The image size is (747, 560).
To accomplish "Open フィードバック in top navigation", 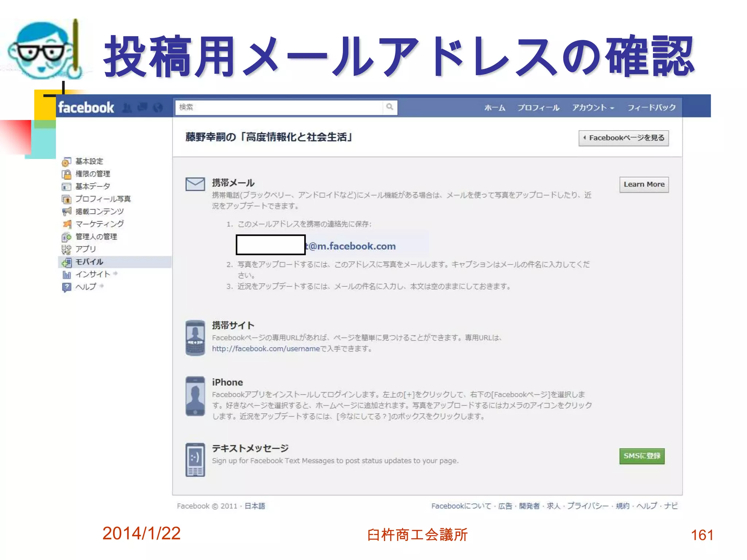I will [x=651, y=108].
